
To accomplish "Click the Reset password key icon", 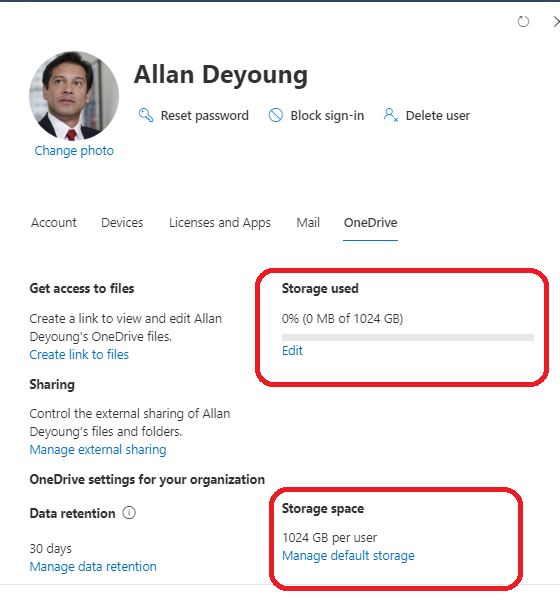I will tap(146, 115).
